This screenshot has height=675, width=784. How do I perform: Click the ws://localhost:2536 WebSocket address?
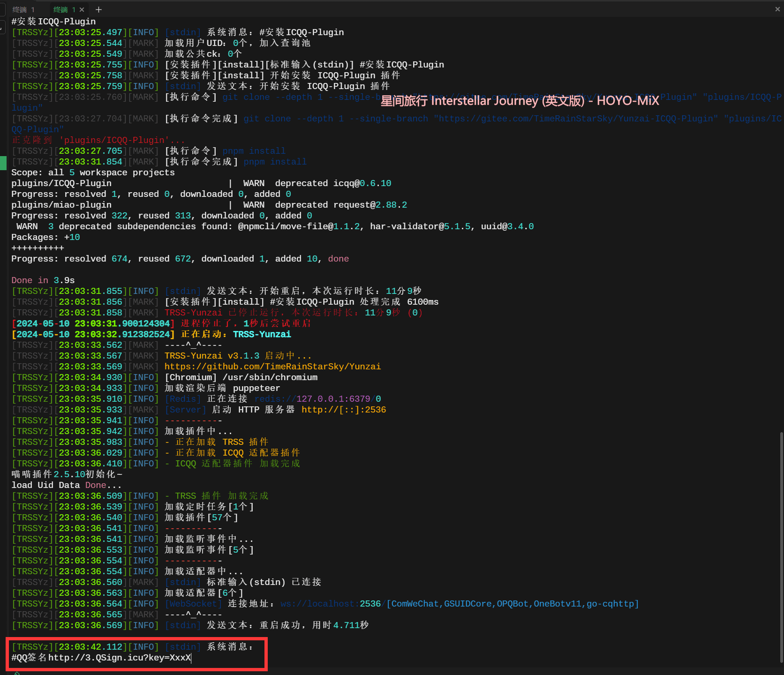coord(330,604)
